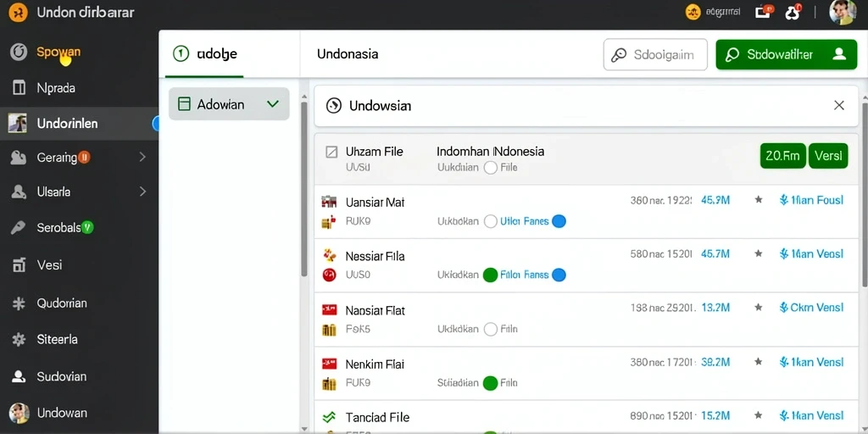The height and width of the screenshot is (434, 868).
Task: Star the Nansiat Flat row
Action: pos(759,307)
